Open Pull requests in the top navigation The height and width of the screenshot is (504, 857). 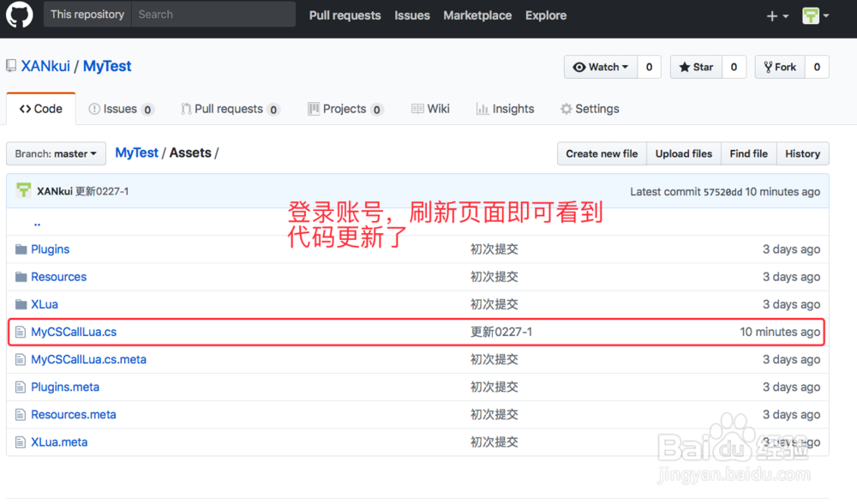[345, 15]
